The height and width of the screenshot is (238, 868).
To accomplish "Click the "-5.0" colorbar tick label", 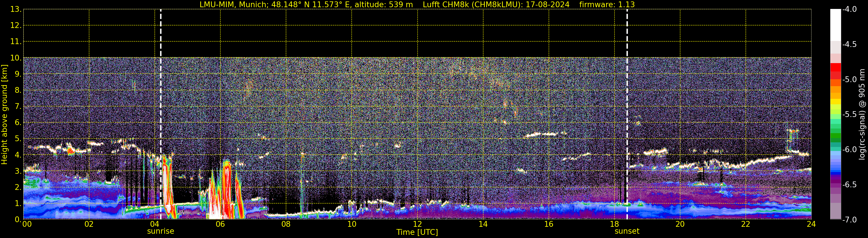I will click(x=849, y=80).
